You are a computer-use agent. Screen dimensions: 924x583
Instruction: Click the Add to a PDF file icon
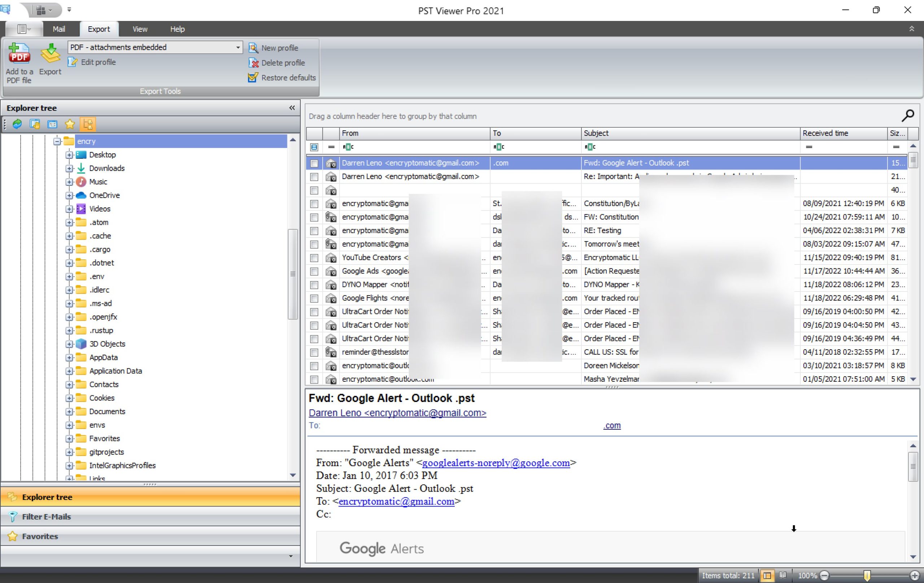point(19,54)
